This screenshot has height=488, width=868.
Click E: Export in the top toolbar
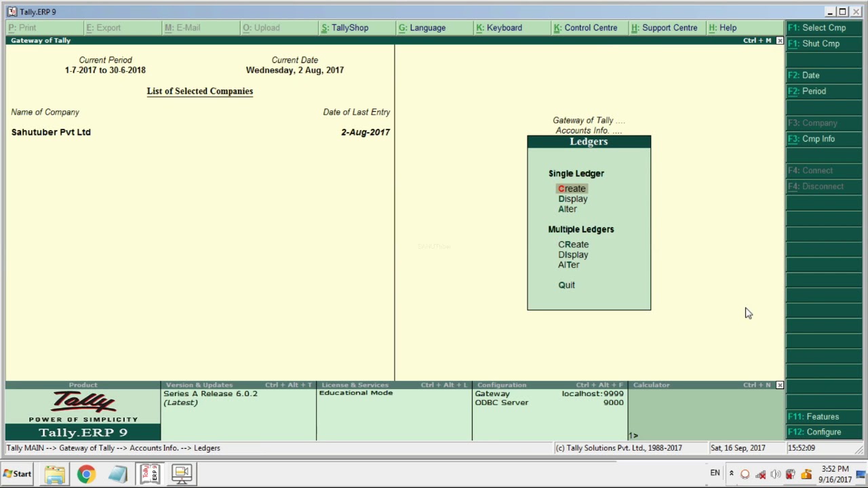[x=103, y=27]
